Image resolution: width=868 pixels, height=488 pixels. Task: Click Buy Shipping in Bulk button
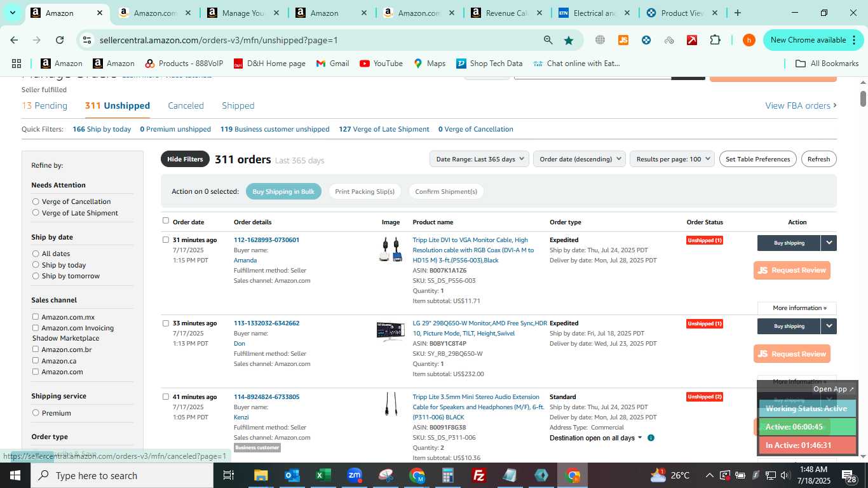tap(283, 191)
